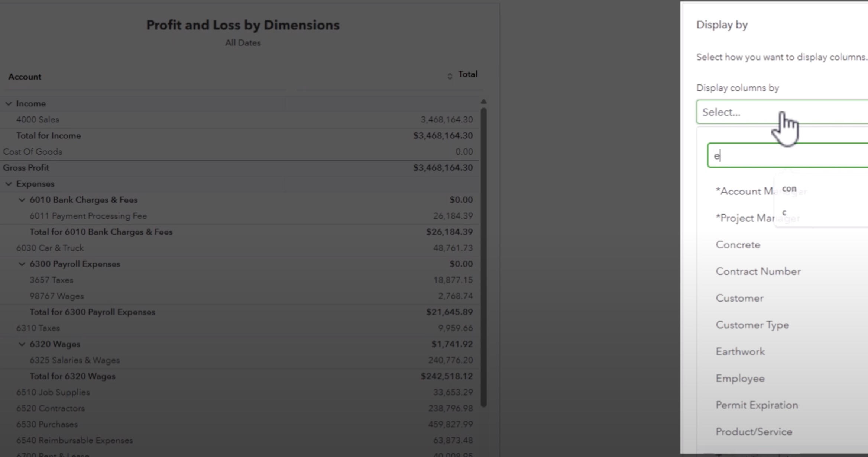The image size is (868, 457).
Task: Open the Display columns by dropdown
Action: click(x=780, y=112)
